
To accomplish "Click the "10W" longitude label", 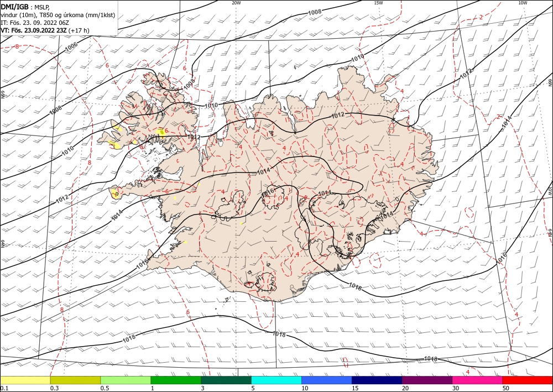I will [523, 3].
